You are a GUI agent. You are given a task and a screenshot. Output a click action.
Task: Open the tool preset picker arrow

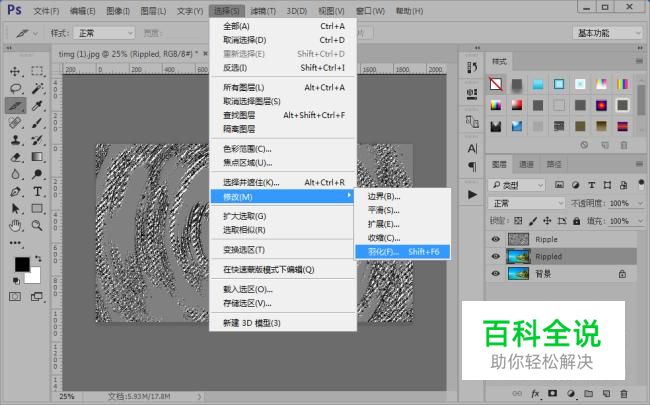click(35, 34)
